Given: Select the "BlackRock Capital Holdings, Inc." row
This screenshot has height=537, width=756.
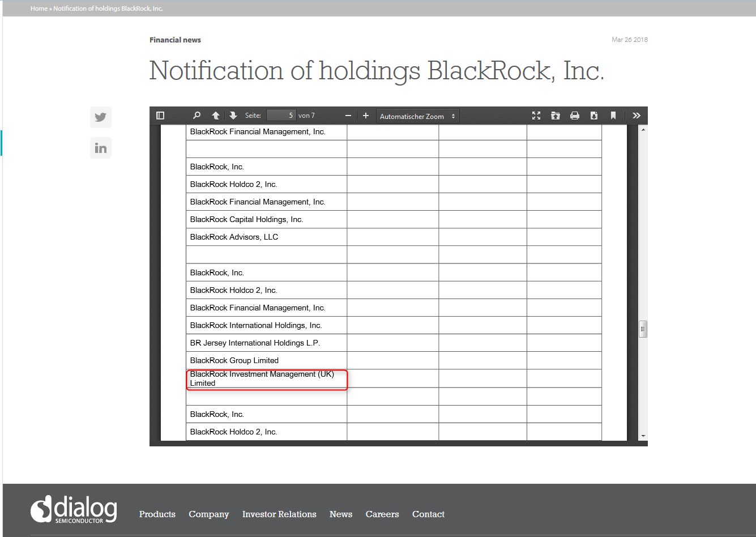Looking at the screenshot, I should coord(394,219).
